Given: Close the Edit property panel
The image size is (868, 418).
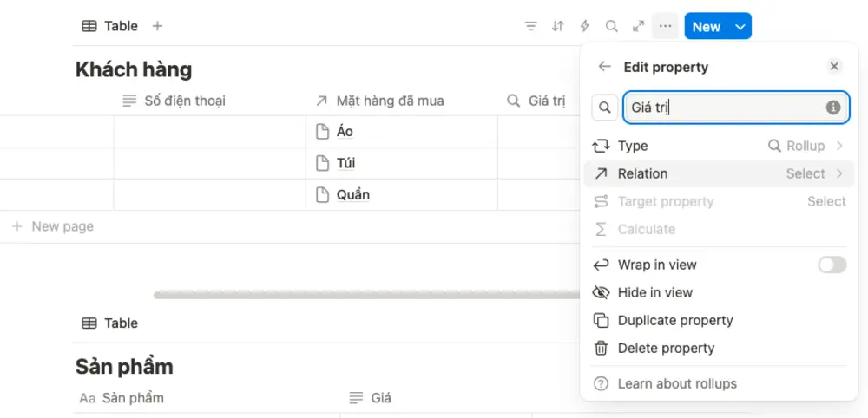Looking at the screenshot, I should pos(834,67).
